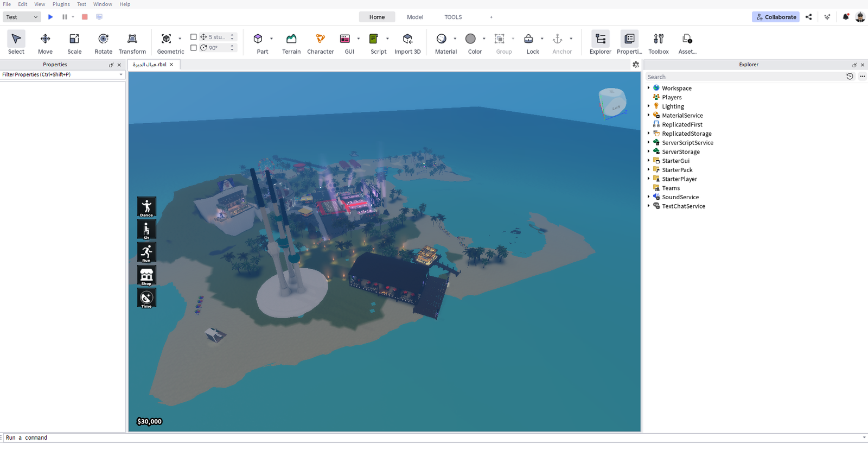Image resolution: width=868 pixels, height=456 pixels.
Task: Click the notifications bell
Action: [x=846, y=17]
